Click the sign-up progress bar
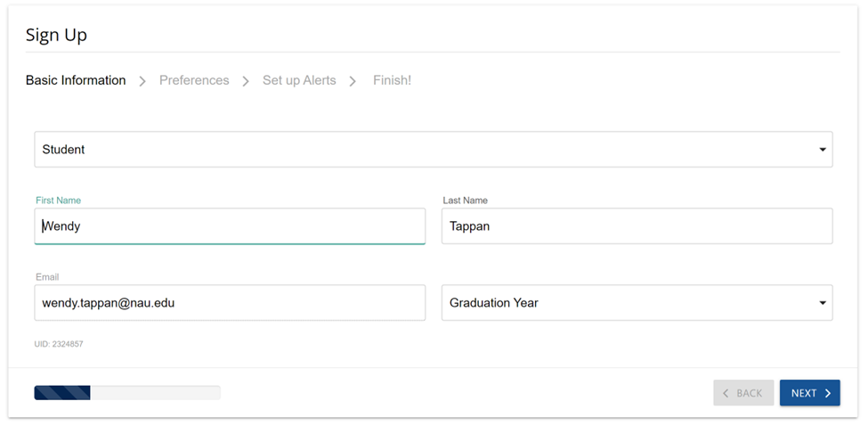This screenshot has width=868, height=426. click(127, 392)
